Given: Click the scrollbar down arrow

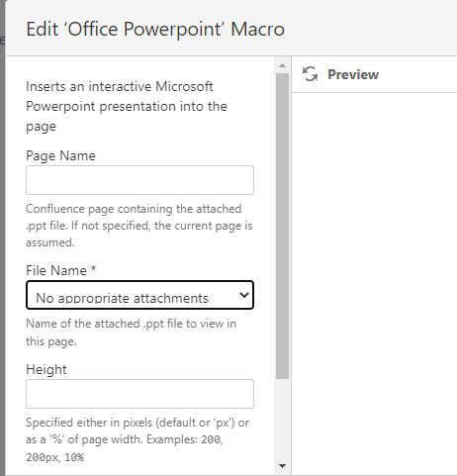Looking at the screenshot, I should click(x=282, y=466).
